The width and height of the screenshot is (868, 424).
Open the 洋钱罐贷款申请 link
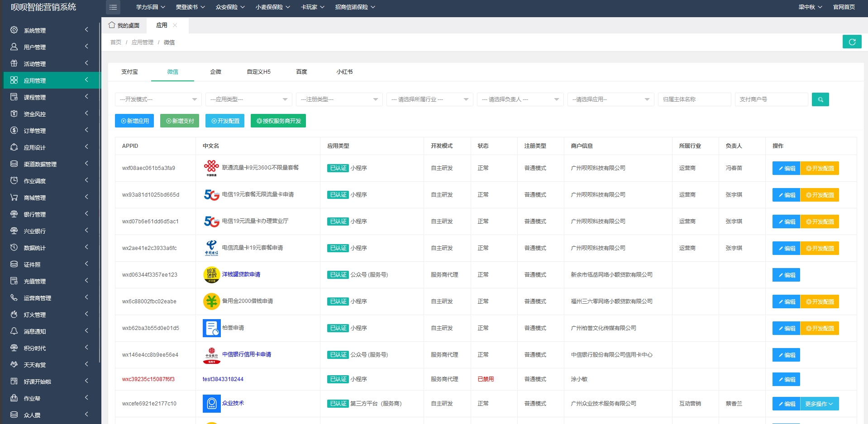[x=241, y=274]
